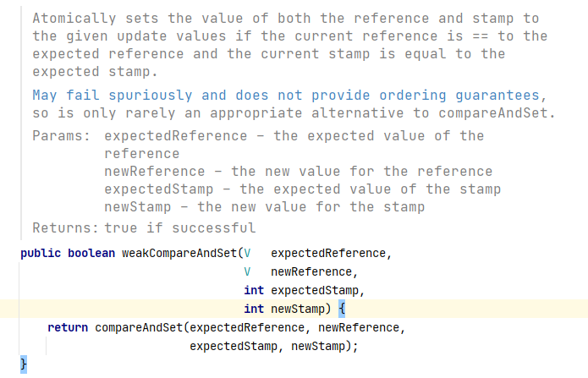588x378 pixels.
Task: Click 'int' keyword before newStamp
Action: (x=254, y=309)
